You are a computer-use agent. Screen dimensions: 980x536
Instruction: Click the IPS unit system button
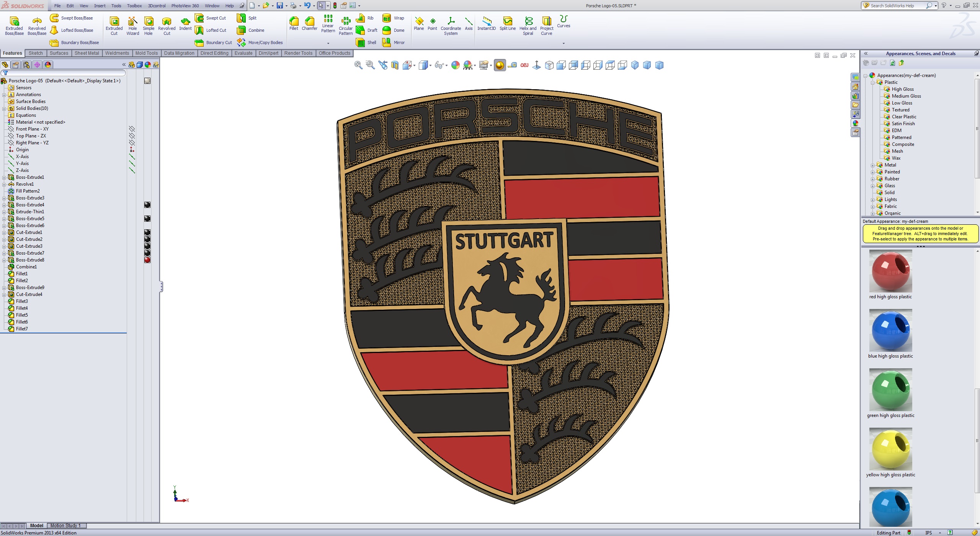click(928, 533)
